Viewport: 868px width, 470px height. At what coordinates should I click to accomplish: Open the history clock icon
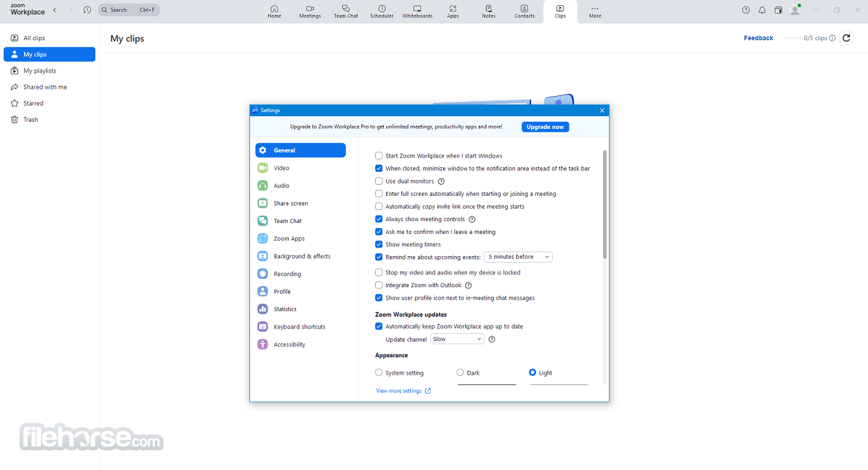coord(87,10)
